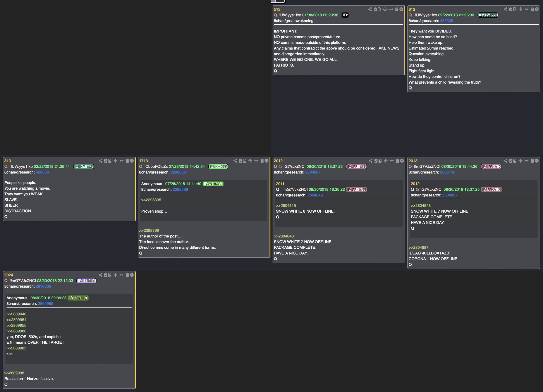Open qresearch link 2804843 in quoted post 2011
This screenshot has height=392, width=543.
pyautogui.click(x=315, y=195)
